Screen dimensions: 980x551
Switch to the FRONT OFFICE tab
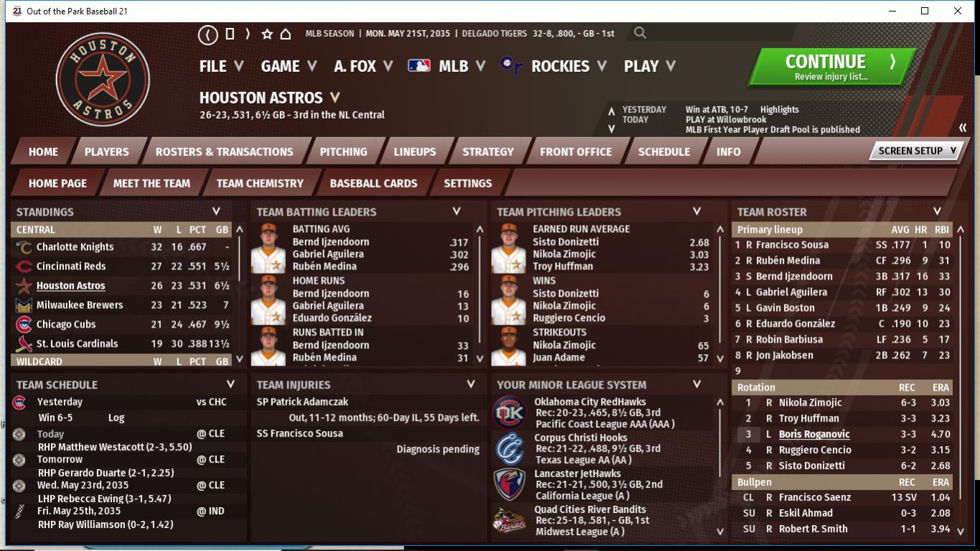pyautogui.click(x=576, y=152)
